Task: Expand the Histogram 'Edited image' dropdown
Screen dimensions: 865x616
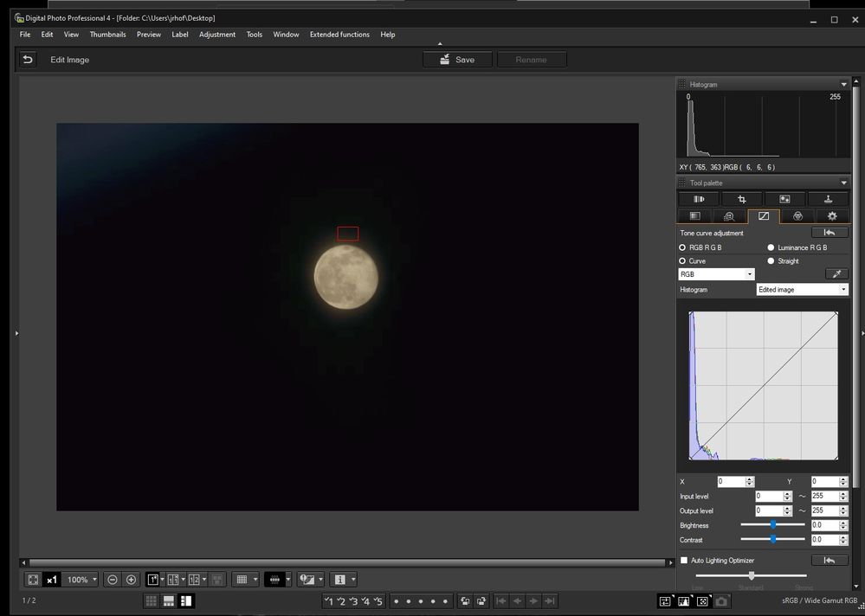Action: tap(802, 290)
